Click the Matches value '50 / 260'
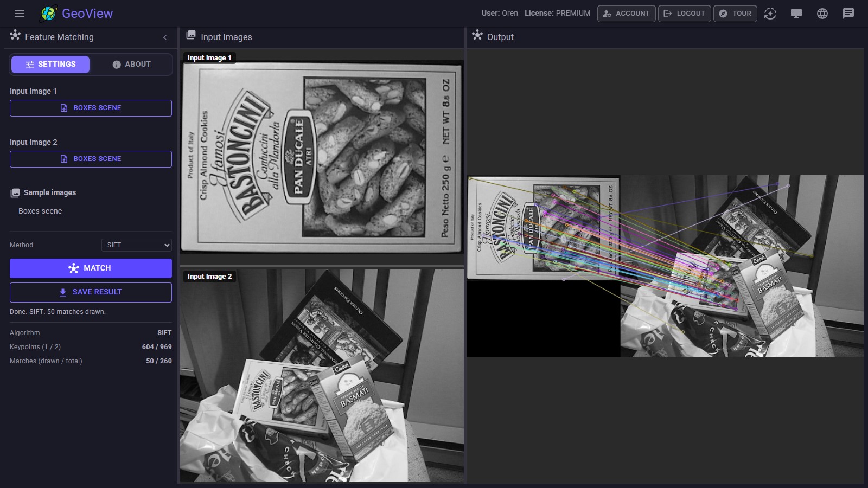The width and height of the screenshot is (868, 488). (159, 361)
